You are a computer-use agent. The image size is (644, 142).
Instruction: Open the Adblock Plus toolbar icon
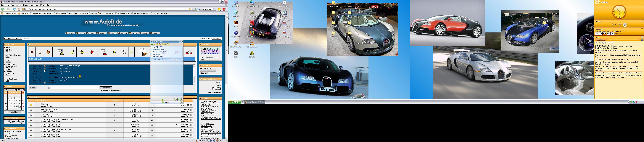point(224,9)
